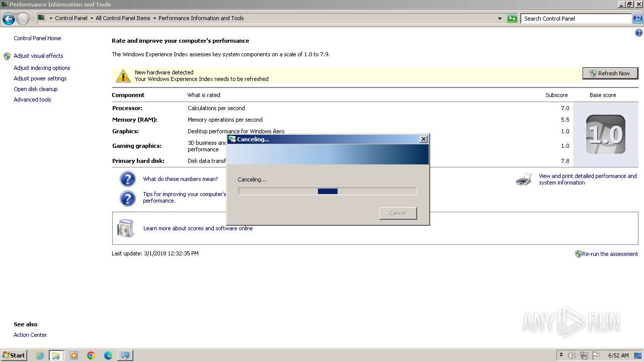Viewport: 644px width, 362px height.
Task: Click the shield icon beside Adjust visual effects
Action: point(7,56)
